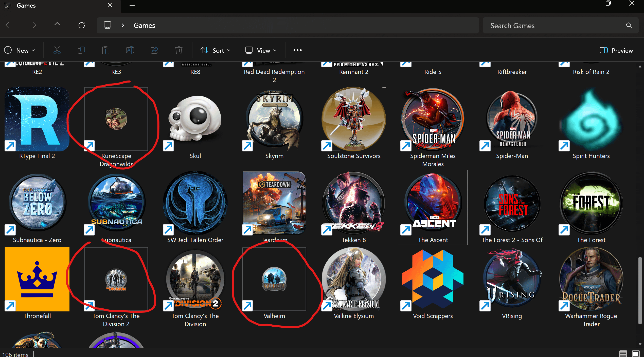Click the Cut scissors icon
This screenshot has width=644, height=357.
[57, 50]
